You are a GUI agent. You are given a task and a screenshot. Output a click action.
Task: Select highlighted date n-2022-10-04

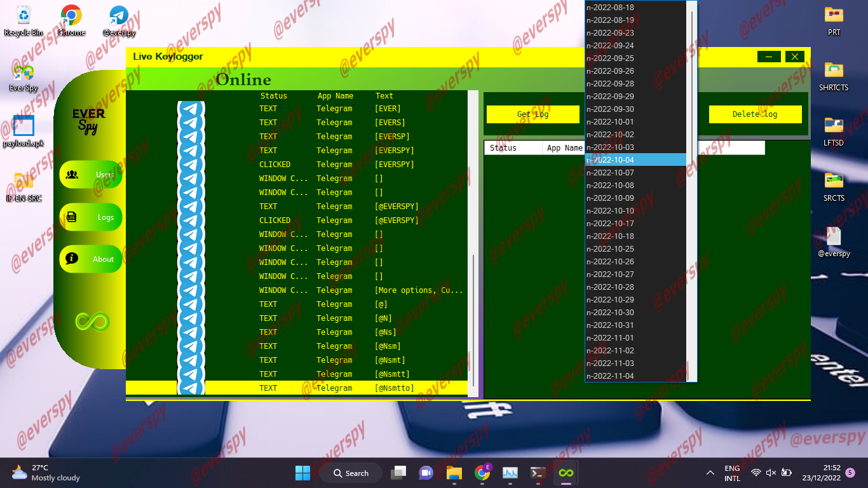pos(635,160)
